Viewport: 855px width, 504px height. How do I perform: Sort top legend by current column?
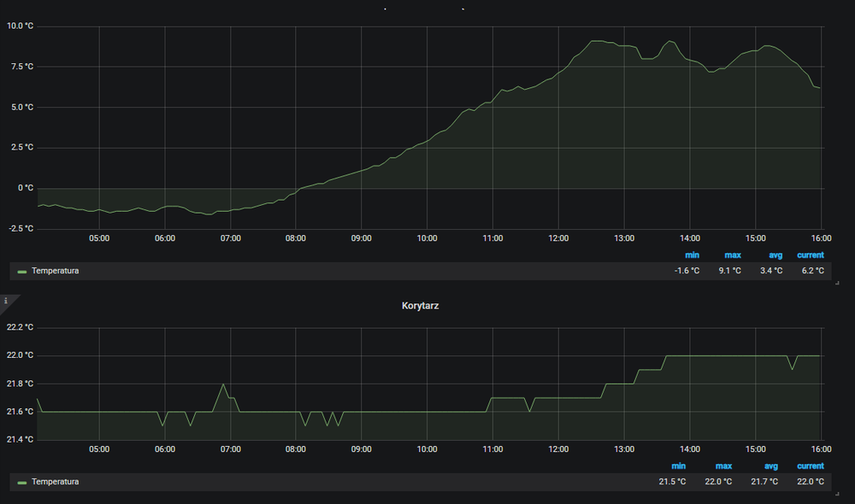coord(811,255)
